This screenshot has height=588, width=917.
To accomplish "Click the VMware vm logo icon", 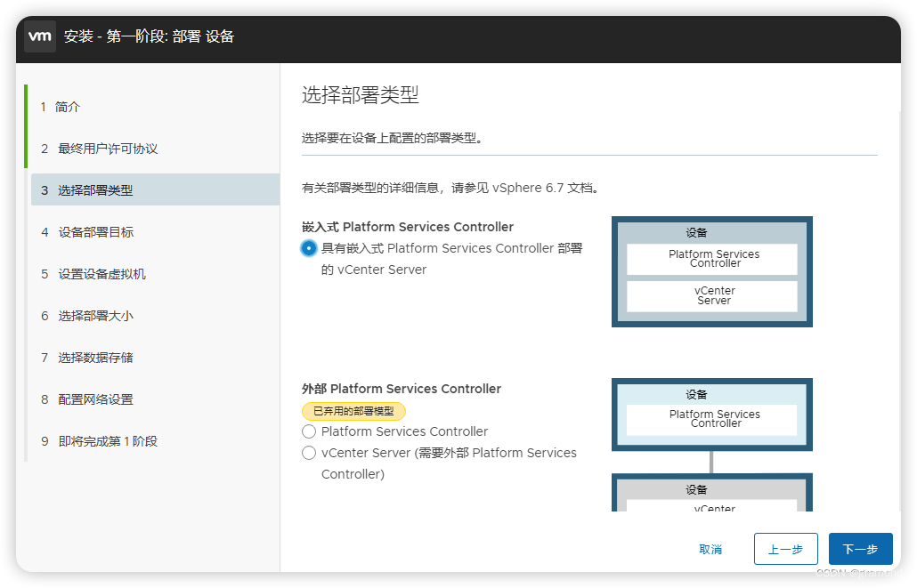I will [40, 36].
